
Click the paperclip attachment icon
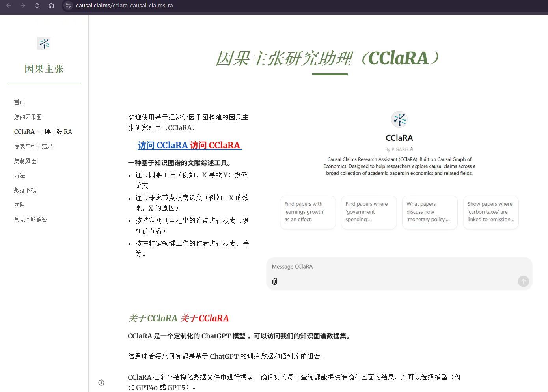coord(275,281)
